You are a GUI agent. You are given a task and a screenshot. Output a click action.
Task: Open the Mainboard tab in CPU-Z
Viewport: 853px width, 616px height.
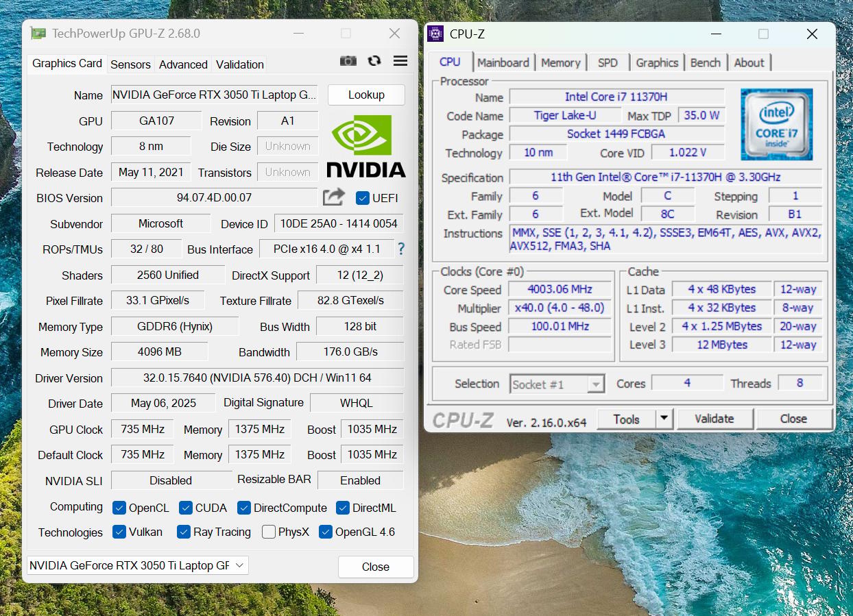coord(503,62)
